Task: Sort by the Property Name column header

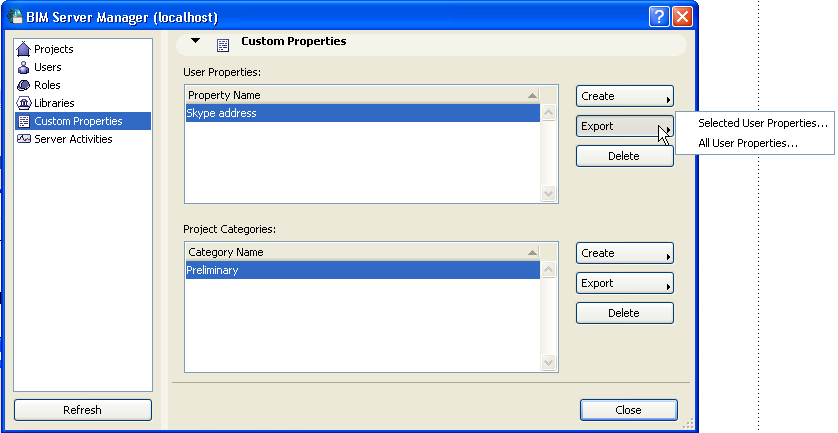Action: [x=355, y=95]
